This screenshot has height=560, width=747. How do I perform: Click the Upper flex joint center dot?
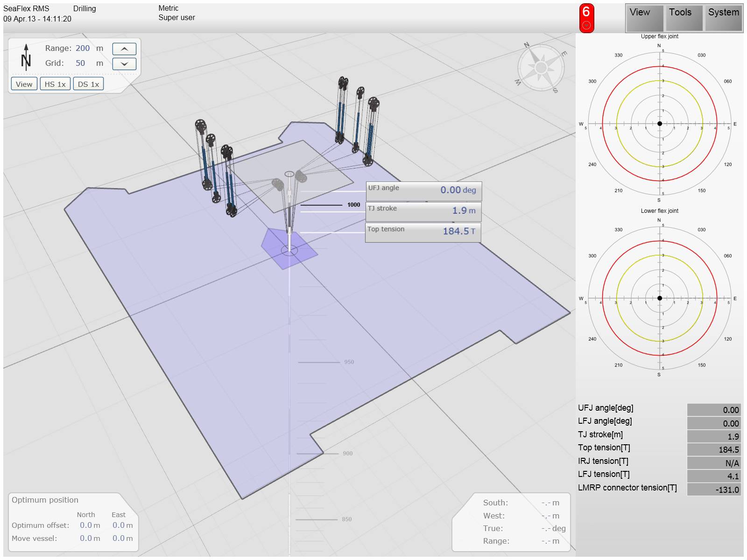[x=660, y=124]
